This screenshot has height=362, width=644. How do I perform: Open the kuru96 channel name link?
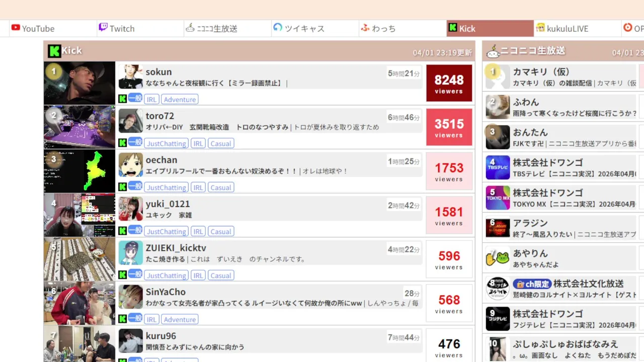161,336
